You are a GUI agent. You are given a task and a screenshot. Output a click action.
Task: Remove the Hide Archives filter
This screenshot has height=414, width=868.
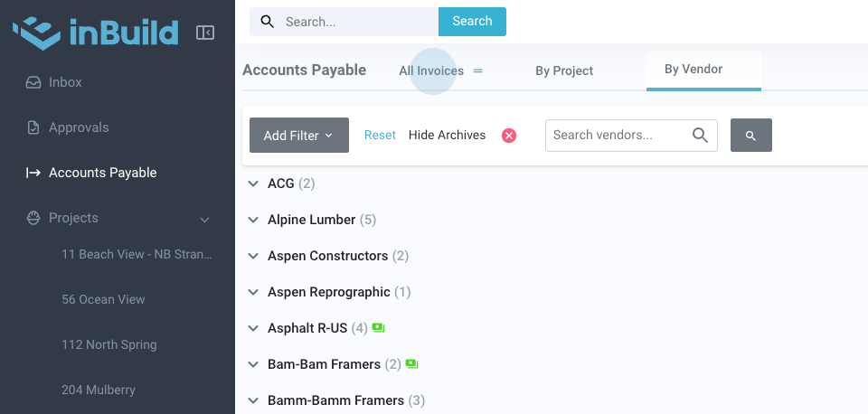[x=509, y=136]
